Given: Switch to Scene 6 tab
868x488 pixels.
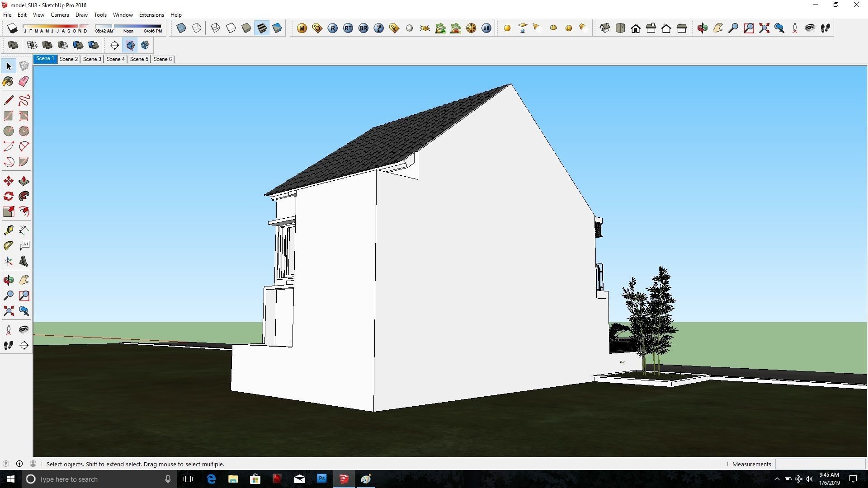Looking at the screenshot, I should tap(163, 59).
